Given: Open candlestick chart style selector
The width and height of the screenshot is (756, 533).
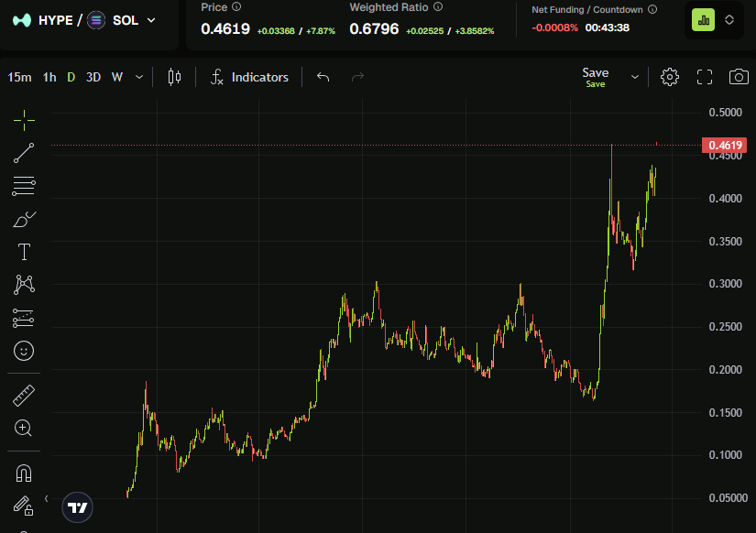Looking at the screenshot, I should 174,77.
